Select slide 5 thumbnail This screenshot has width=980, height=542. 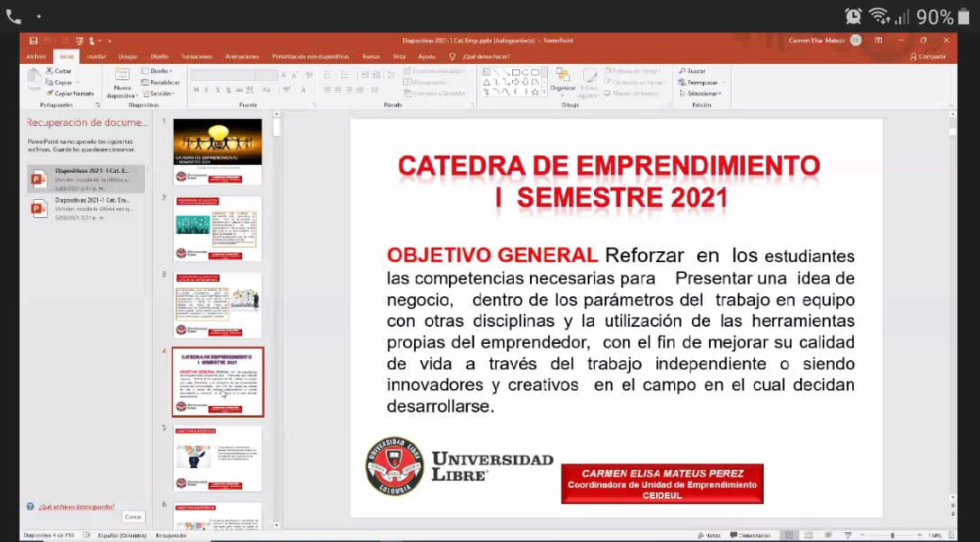218,459
